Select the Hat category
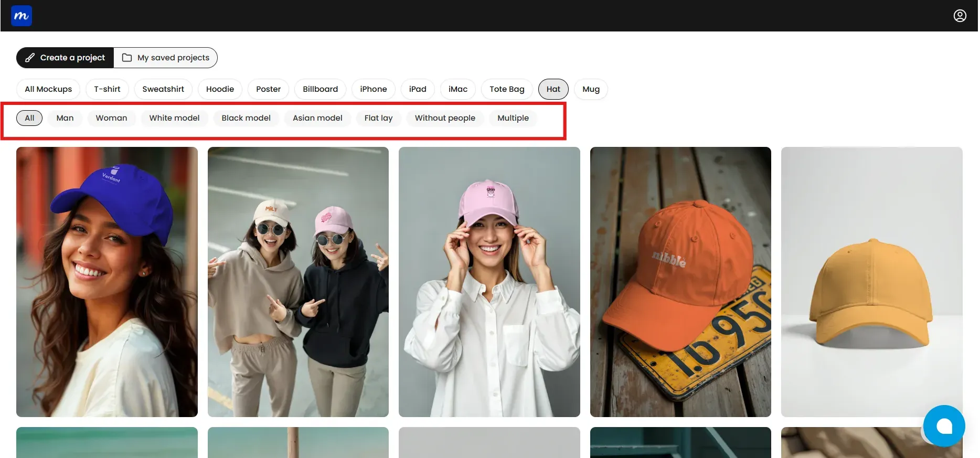Image resolution: width=980 pixels, height=458 pixels. (553, 89)
